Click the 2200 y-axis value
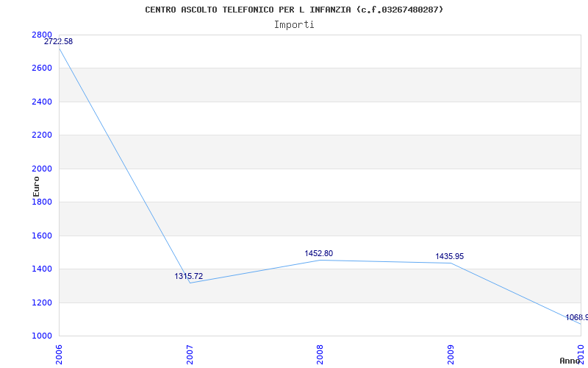This screenshot has width=588, height=368. coord(41,135)
